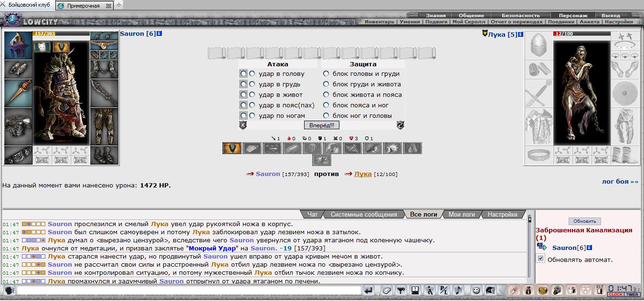Open Инвентарь submenu link
Viewport: 644px width, 301px height.
point(380,21)
